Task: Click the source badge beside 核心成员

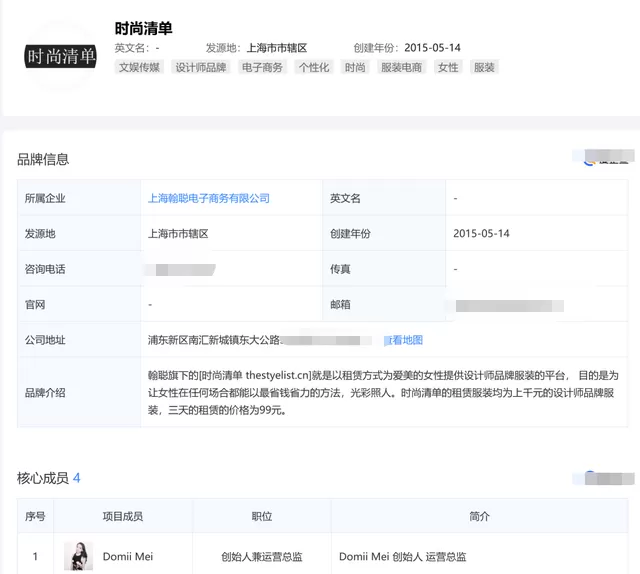Action: click(x=603, y=478)
